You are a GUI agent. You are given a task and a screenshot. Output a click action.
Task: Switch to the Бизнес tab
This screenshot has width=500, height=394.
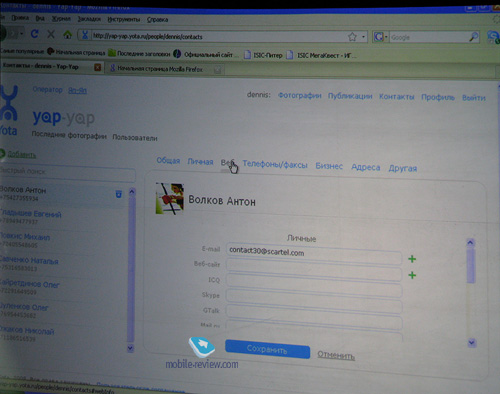point(329,166)
